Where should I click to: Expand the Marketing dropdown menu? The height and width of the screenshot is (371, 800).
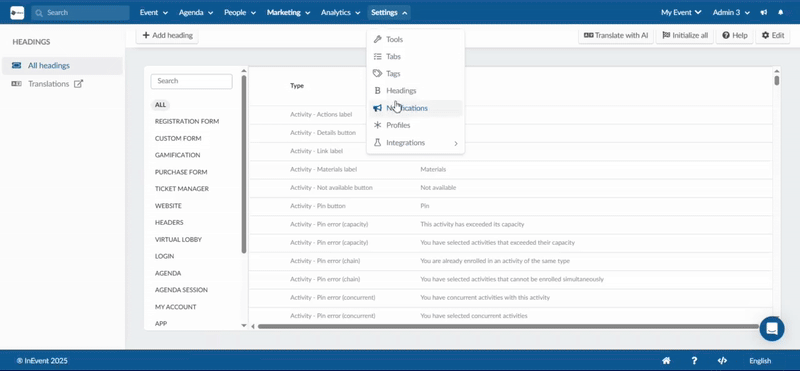click(x=288, y=13)
